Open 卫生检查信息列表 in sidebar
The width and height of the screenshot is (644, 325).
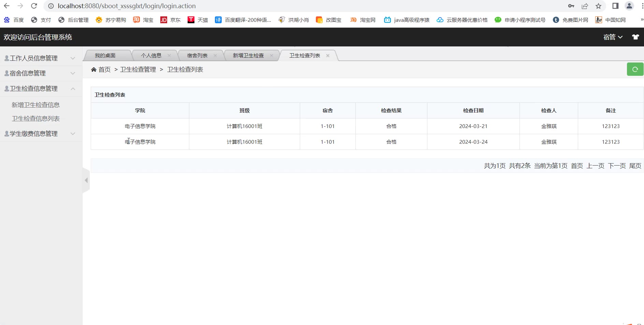[x=36, y=118]
